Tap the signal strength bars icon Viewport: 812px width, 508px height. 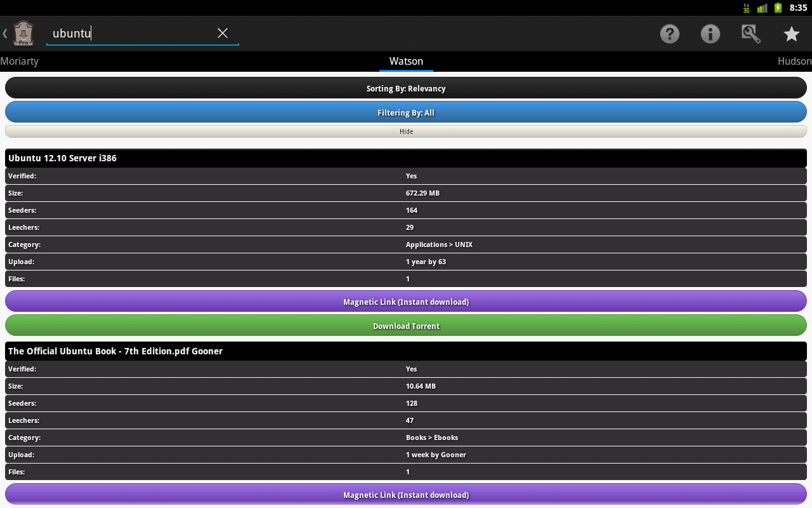[762, 8]
